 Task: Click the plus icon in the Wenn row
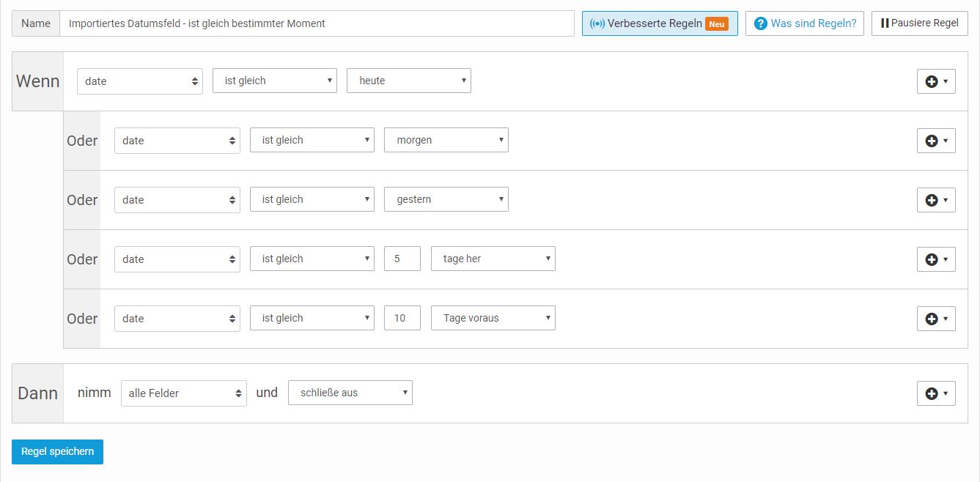[x=936, y=81]
